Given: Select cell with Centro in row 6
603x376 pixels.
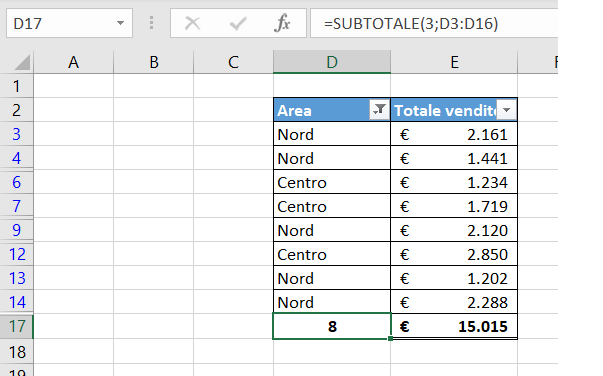Looking at the screenshot, I should pos(332,182).
